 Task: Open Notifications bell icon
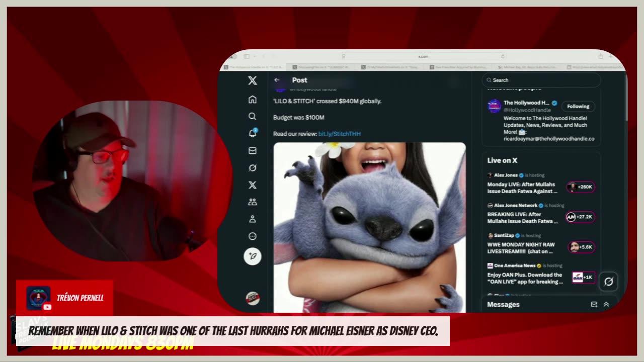[x=253, y=133]
